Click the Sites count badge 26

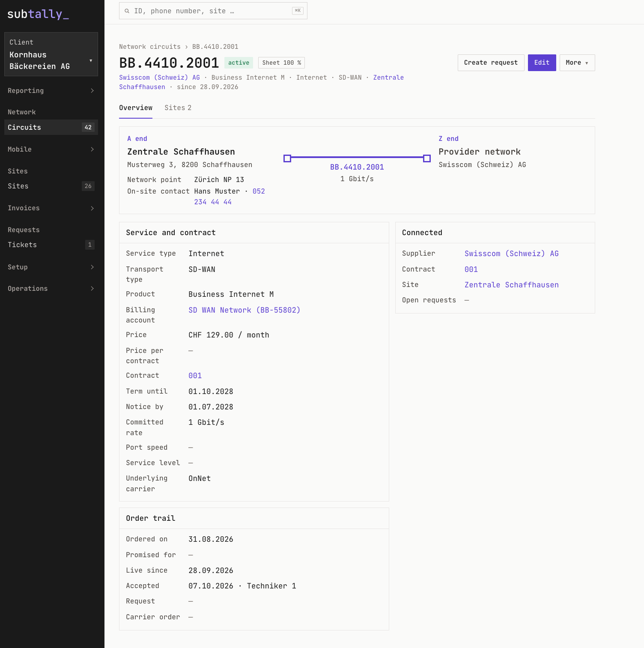[x=88, y=186]
